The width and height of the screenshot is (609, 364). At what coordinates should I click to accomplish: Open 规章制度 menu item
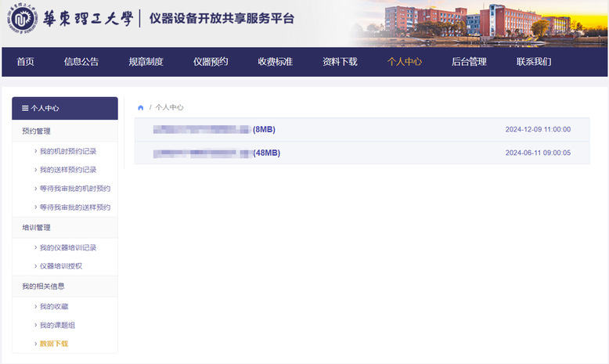(146, 62)
